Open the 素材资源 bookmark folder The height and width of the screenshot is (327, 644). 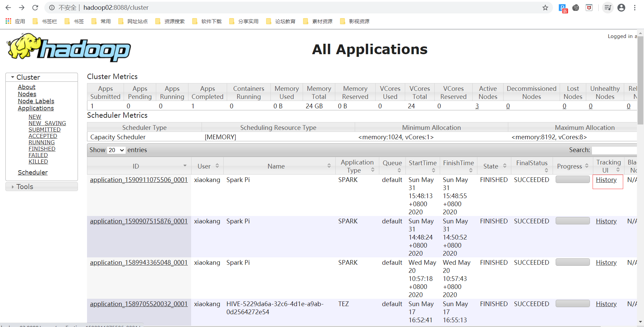point(318,21)
